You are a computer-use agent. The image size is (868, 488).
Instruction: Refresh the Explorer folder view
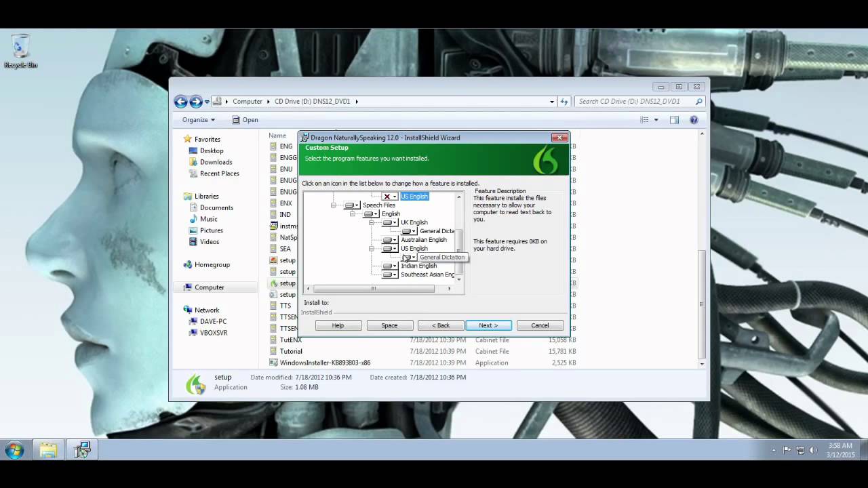click(x=564, y=102)
